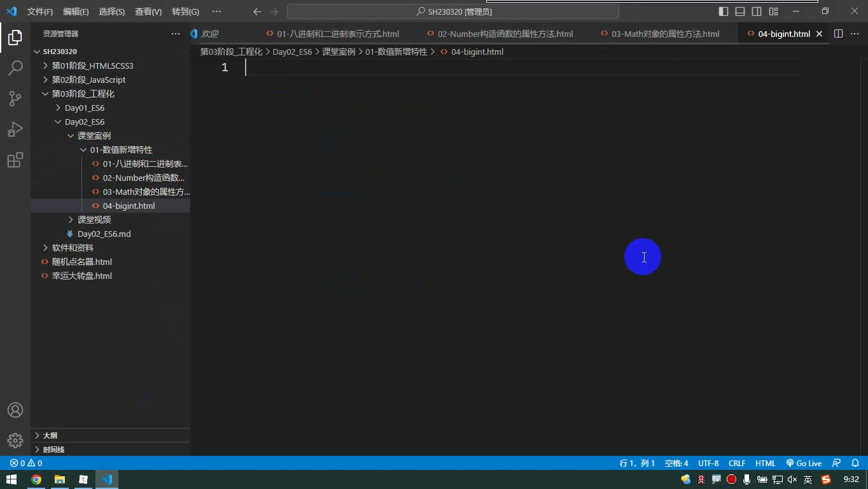Open File Explorer from the taskbar

pos(60,479)
